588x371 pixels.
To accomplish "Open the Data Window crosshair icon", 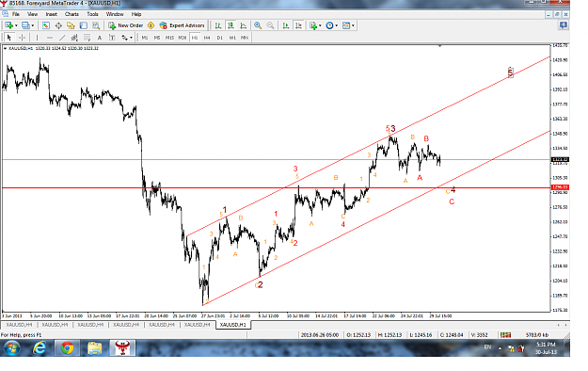I will [58, 25].
